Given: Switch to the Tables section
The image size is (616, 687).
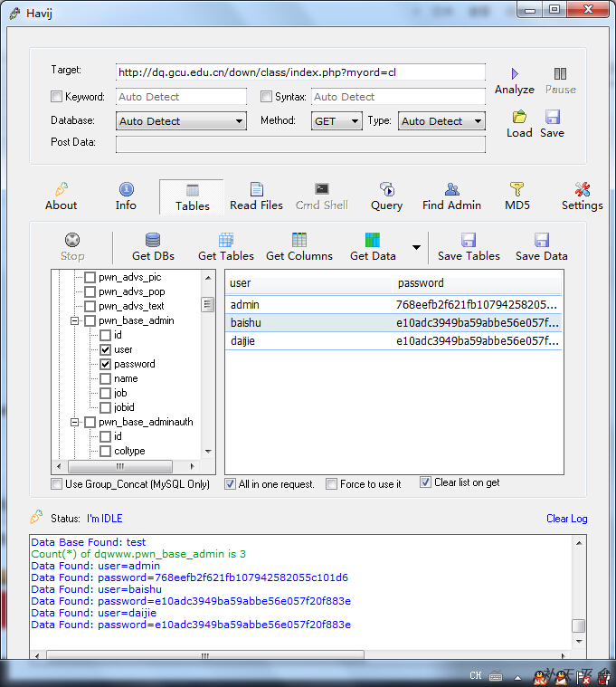Looking at the screenshot, I should (192, 197).
